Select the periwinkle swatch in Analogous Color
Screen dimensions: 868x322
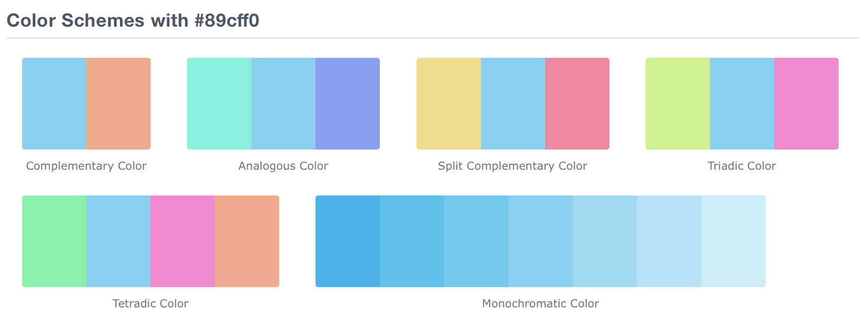pyautogui.click(x=347, y=104)
